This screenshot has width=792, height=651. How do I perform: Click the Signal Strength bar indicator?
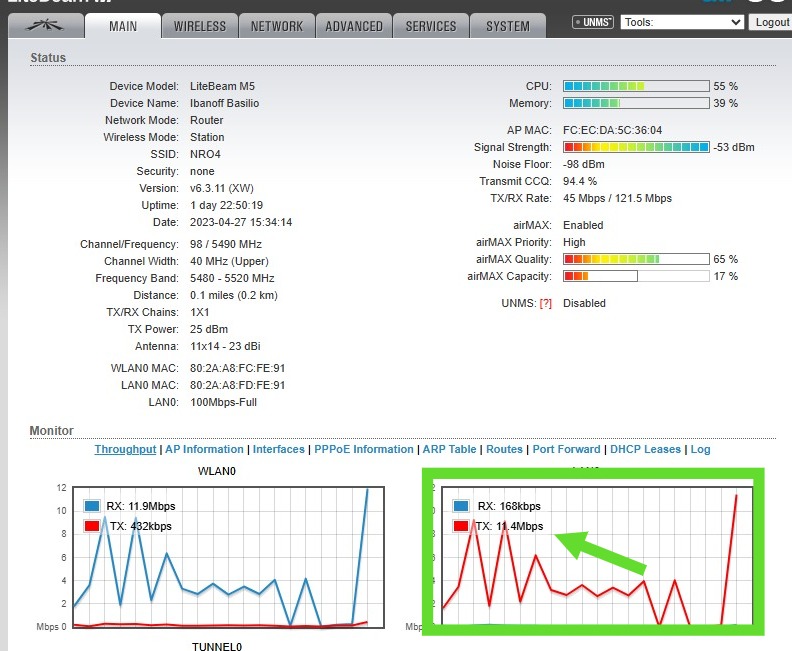tap(636, 147)
